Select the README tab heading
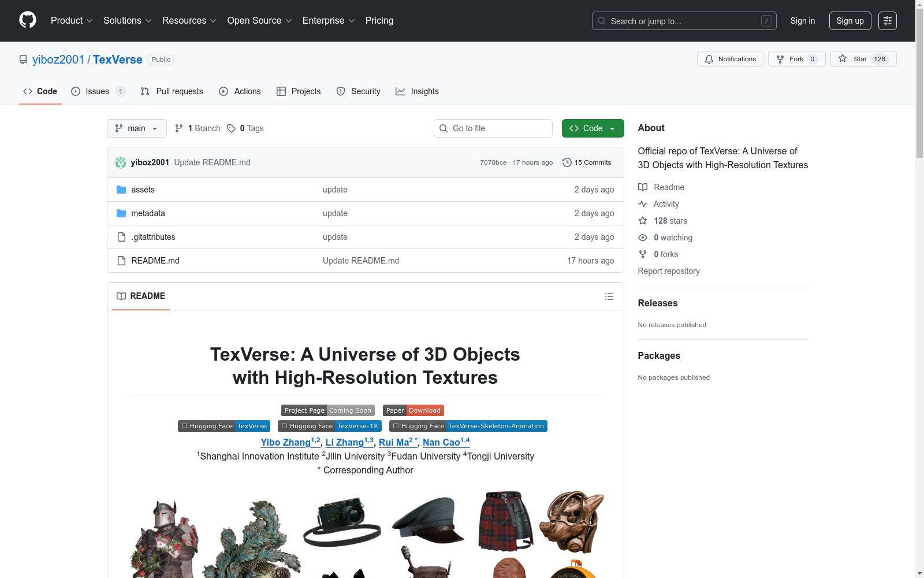 (x=141, y=296)
